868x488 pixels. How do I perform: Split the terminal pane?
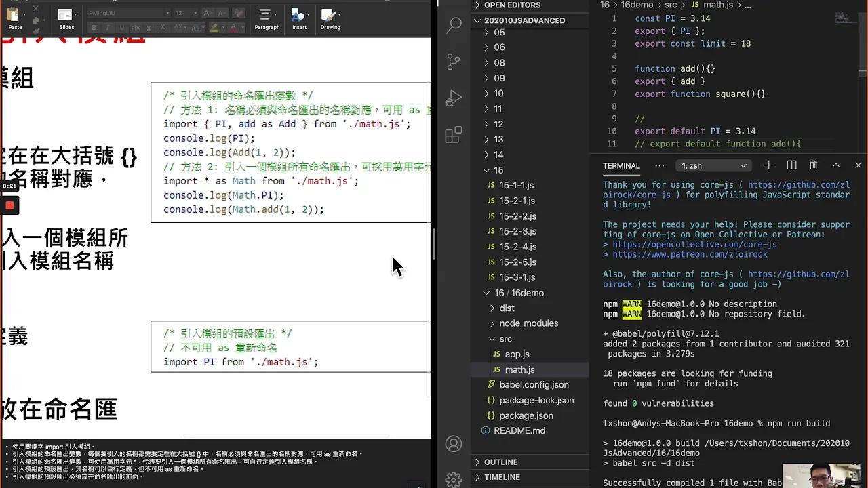pos(793,165)
